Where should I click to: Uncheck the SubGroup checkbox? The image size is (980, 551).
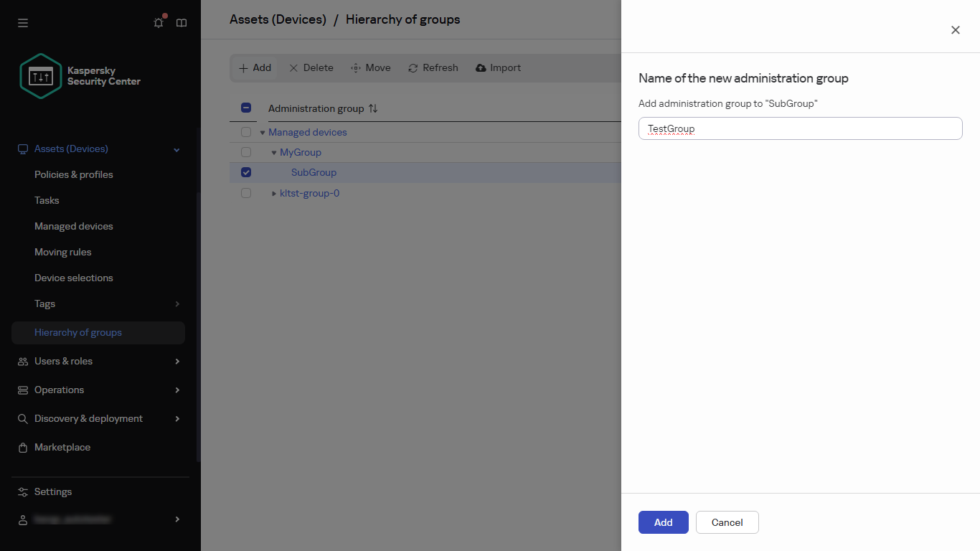click(x=246, y=172)
